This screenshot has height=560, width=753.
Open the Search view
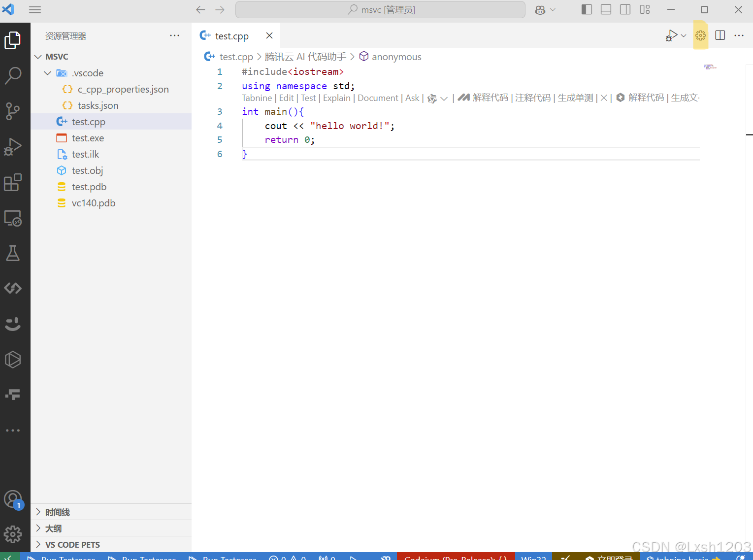coord(12,76)
